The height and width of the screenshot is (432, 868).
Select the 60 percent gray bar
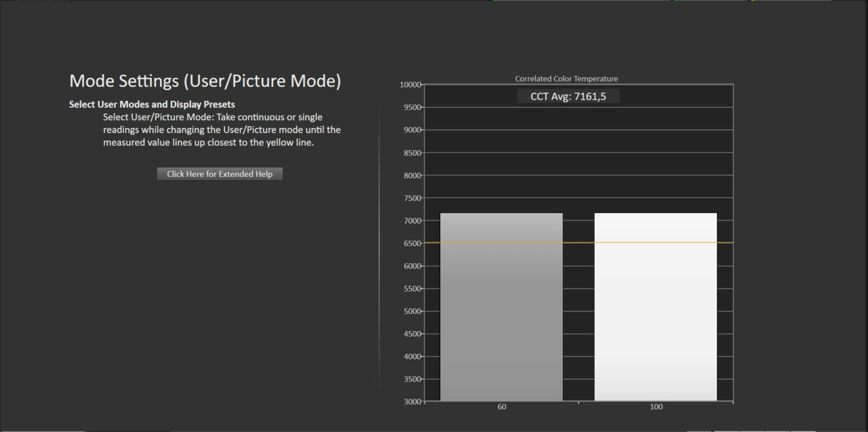pos(501,307)
